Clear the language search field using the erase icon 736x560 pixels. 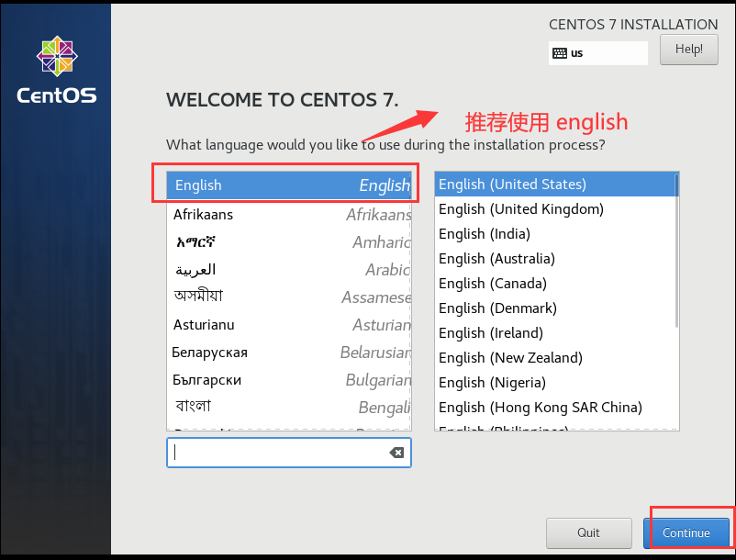point(396,452)
